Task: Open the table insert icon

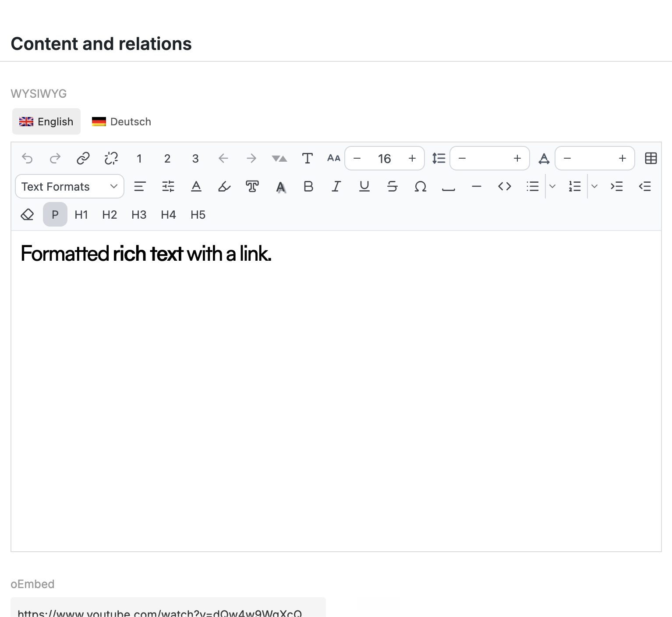Action: [x=651, y=158]
